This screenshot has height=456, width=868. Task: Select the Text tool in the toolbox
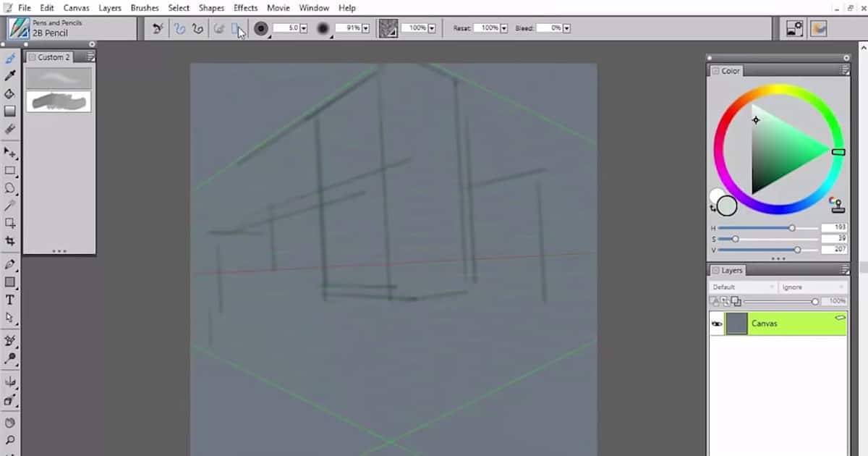click(10, 299)
